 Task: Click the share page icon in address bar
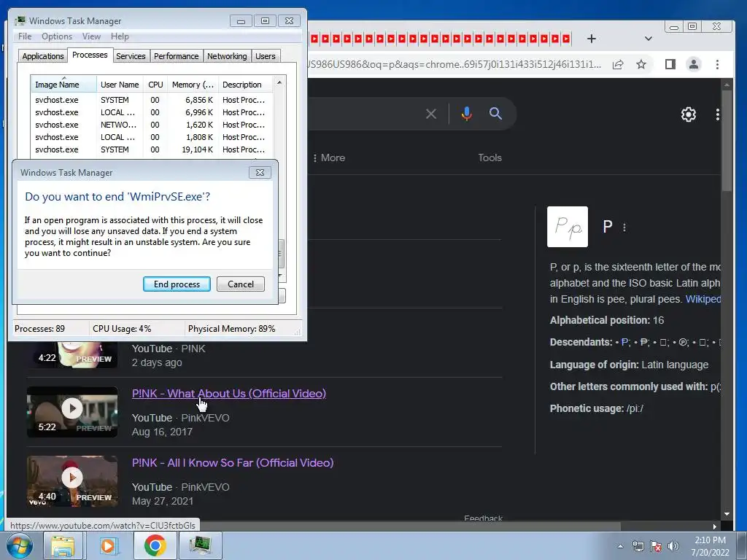click(x=618, y=64)
